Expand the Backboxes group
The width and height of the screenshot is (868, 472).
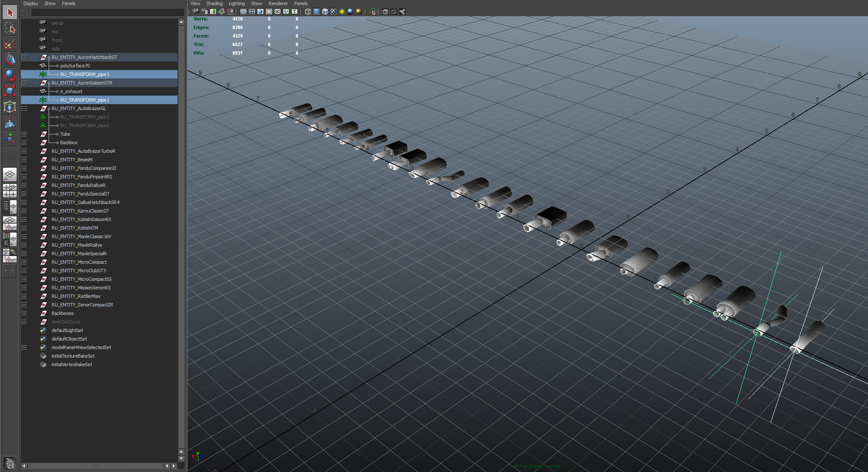[24, 313]
